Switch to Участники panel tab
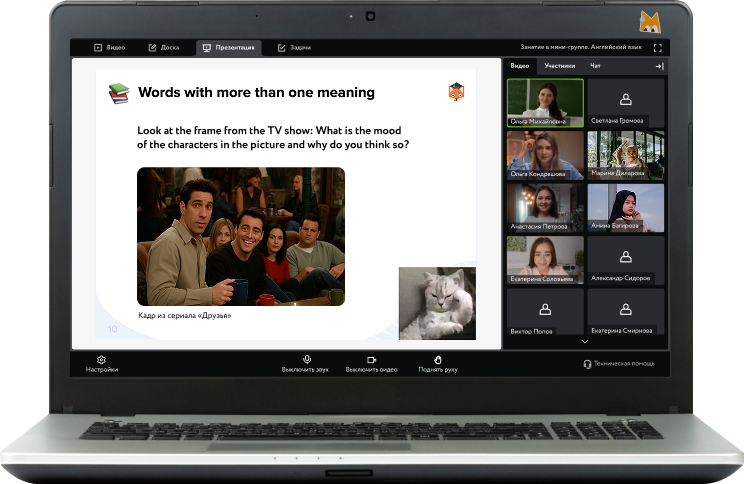 559,66
